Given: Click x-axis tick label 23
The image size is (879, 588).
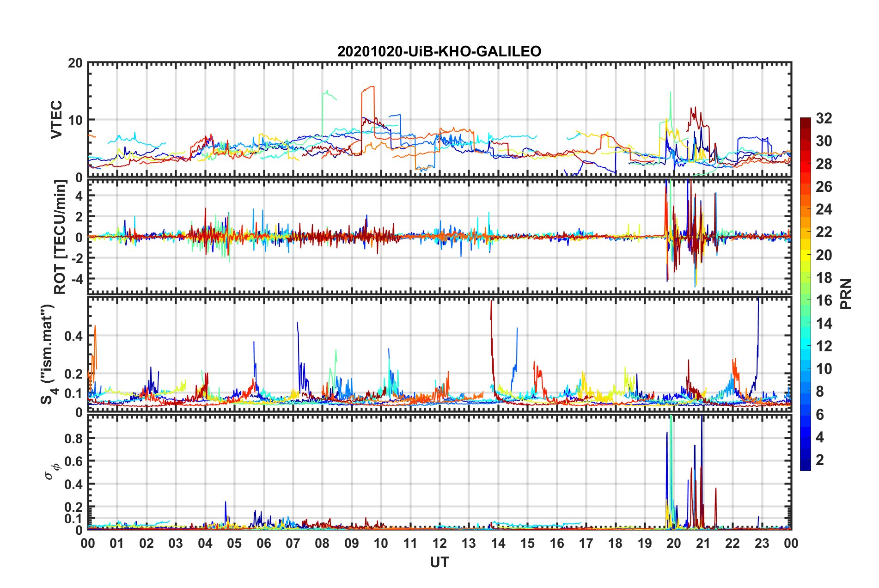Looking at the screenshot, I should pyautogui.click(x=762, y=543).
